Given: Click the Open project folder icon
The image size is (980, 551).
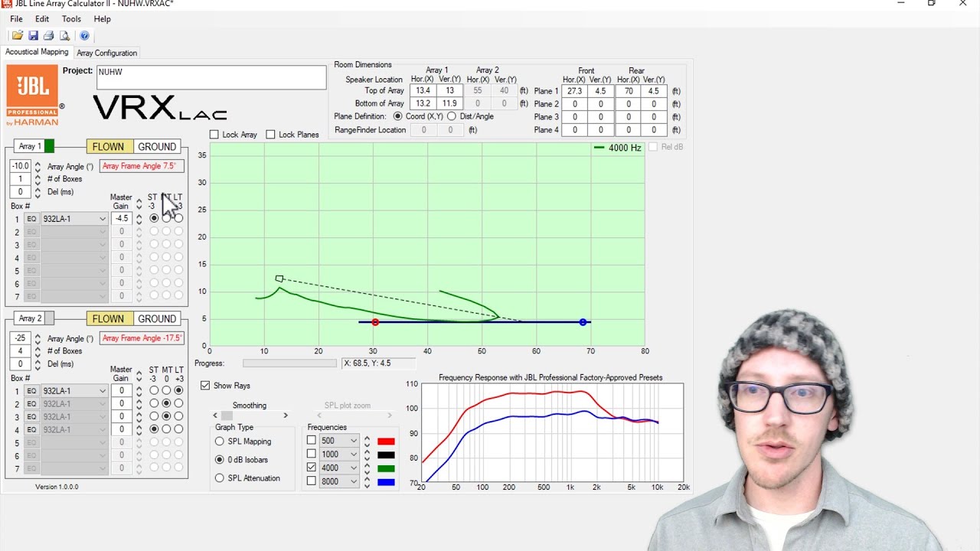Looking at the screenshot, I should tap(18, 36).
